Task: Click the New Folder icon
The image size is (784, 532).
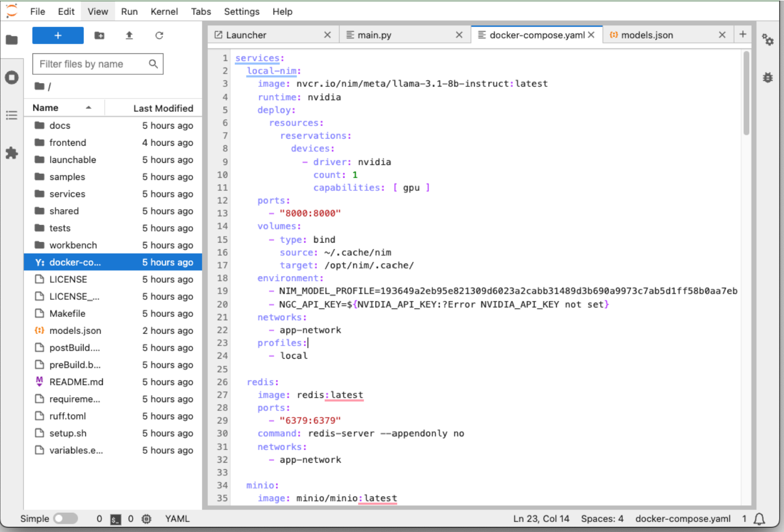Action: tap(99, 35)
